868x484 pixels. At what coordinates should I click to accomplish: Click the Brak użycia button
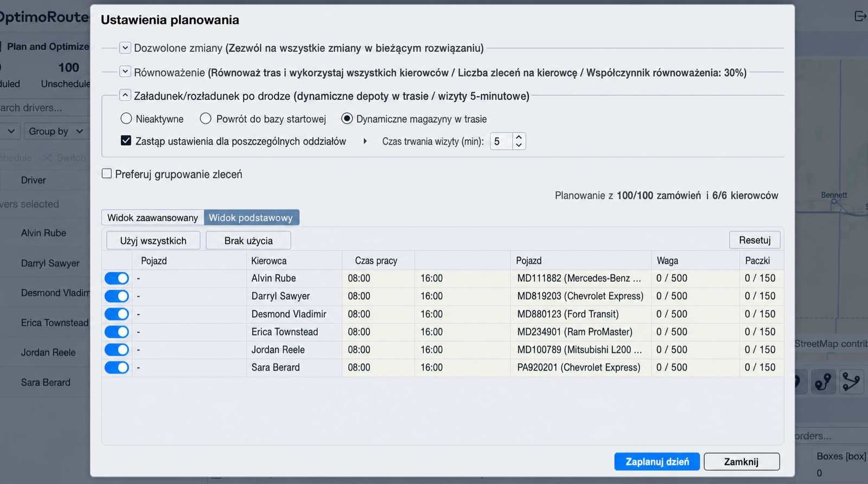pyautogui.click(x=248, y=241)
